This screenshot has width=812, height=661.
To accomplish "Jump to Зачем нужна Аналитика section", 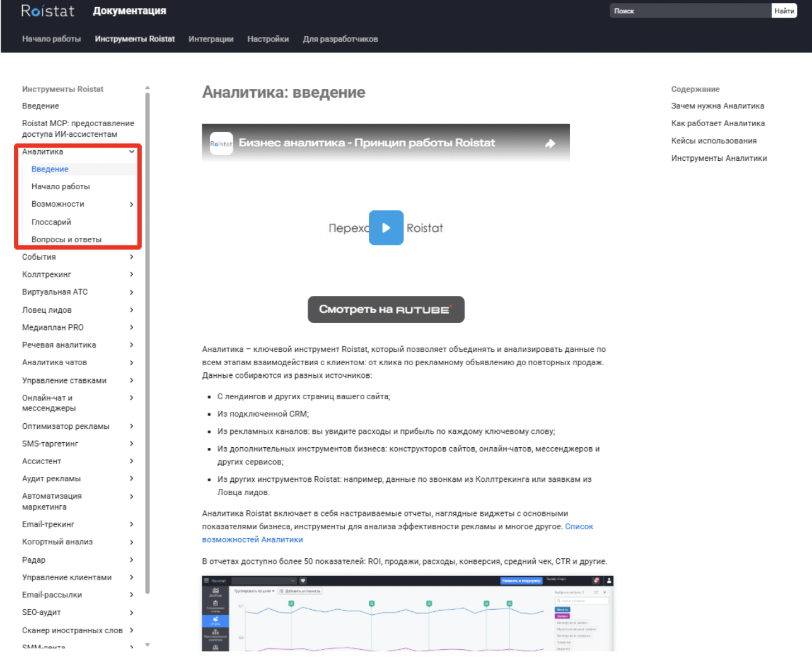I will point(717,106).
